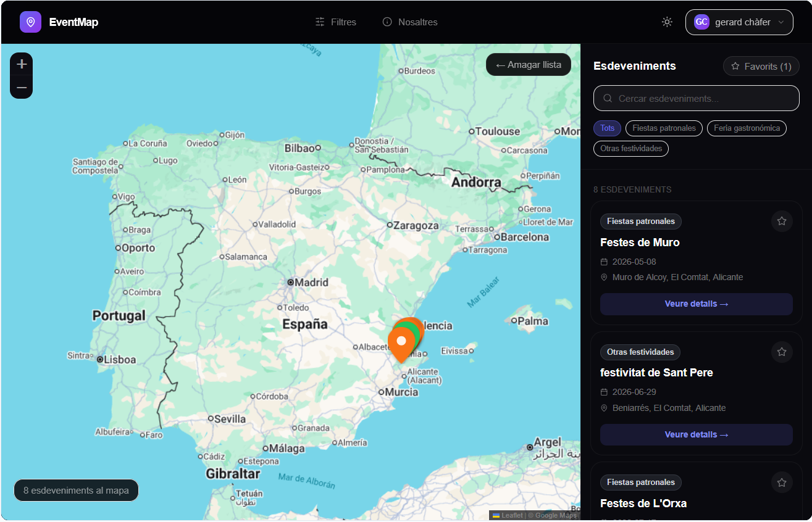Click the Barcelona label on the map

[x=525, y=237]
